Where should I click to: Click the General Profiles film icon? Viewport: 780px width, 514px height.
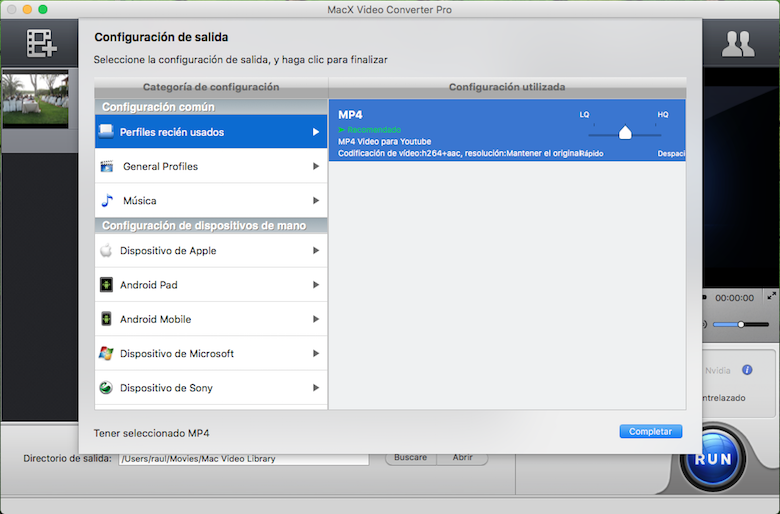point(106,166)
